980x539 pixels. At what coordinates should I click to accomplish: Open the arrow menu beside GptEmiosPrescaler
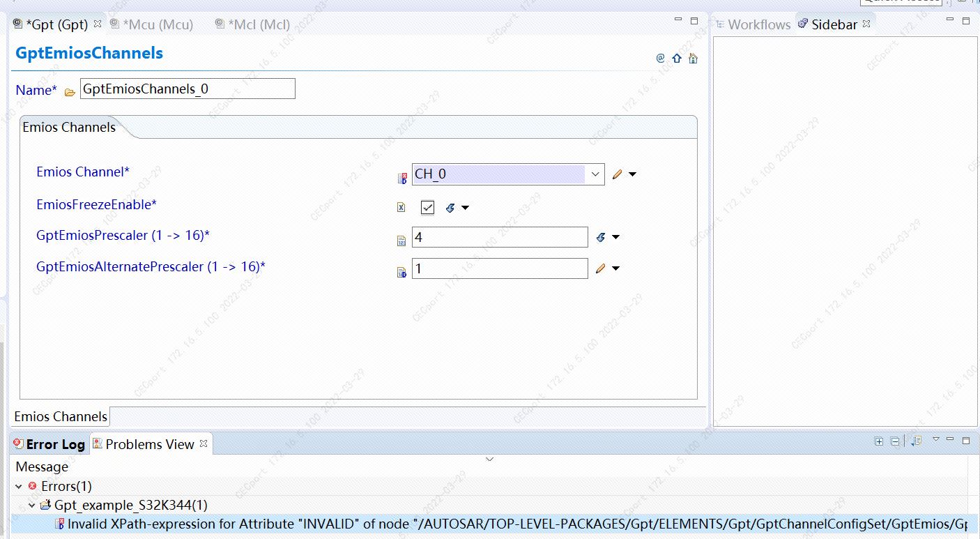point(616,237)
